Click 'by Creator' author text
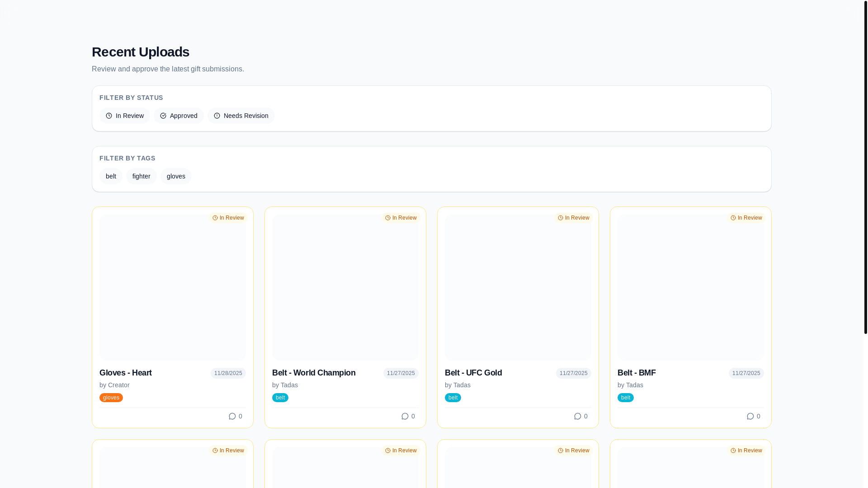Screen dimensions: 868x488 [114, 385]
